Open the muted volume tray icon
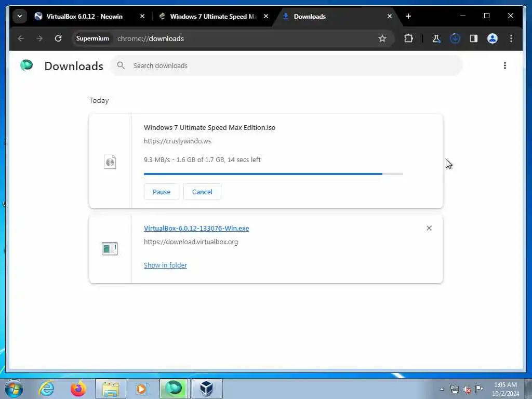The image size is (532, 399). (467, 390)
